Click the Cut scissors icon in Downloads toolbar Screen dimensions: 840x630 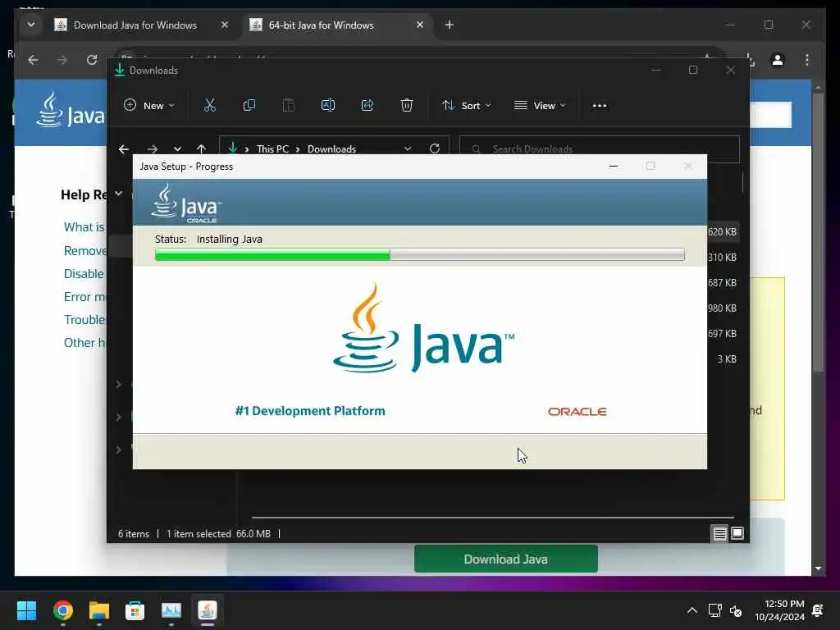tap(209, 106)
